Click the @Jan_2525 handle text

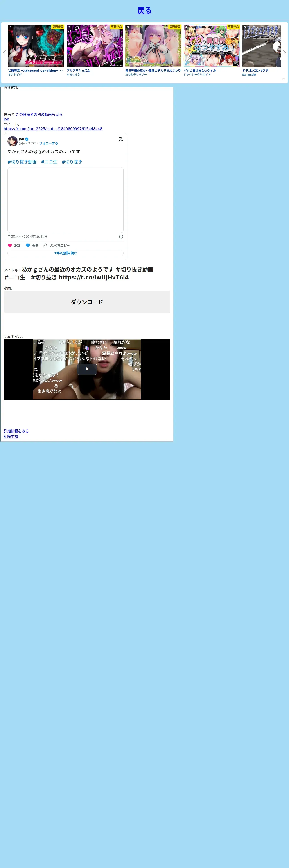coord(27,144)
